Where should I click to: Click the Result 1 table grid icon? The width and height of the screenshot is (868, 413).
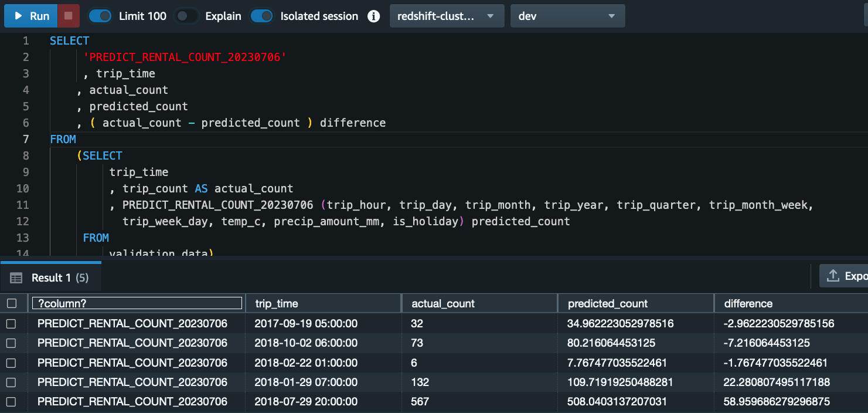(x=16, y=278)
